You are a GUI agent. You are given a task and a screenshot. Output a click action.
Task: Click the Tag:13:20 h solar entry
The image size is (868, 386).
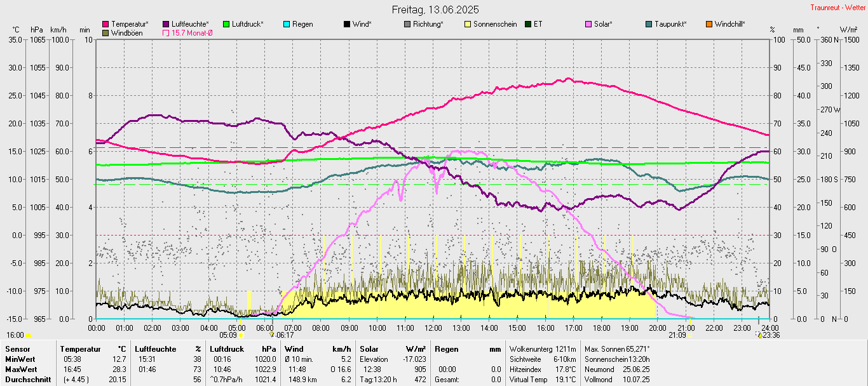click(378, 380)
